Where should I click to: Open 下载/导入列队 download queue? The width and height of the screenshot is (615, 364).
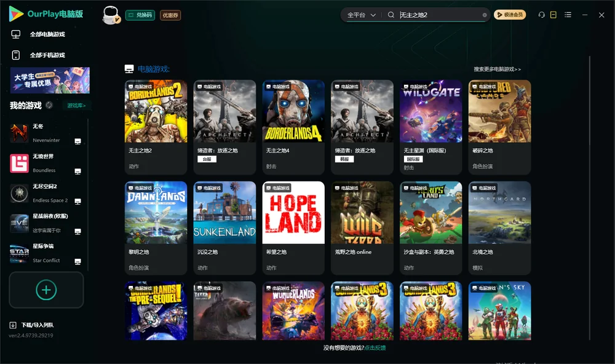[x=38, y=325]
